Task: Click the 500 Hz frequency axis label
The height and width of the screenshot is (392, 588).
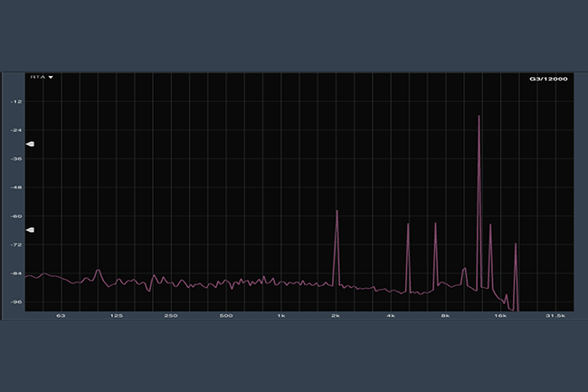Action: click(226, 316)
